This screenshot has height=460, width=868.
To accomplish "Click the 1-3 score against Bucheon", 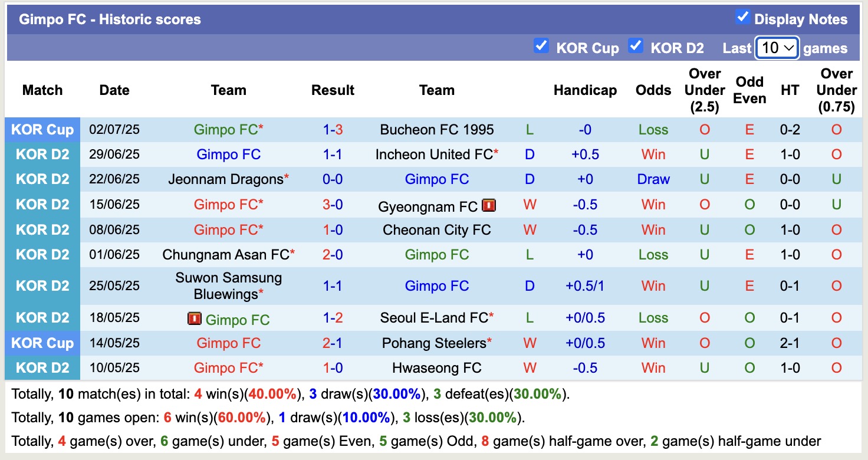I will click(x=333, y=130).
